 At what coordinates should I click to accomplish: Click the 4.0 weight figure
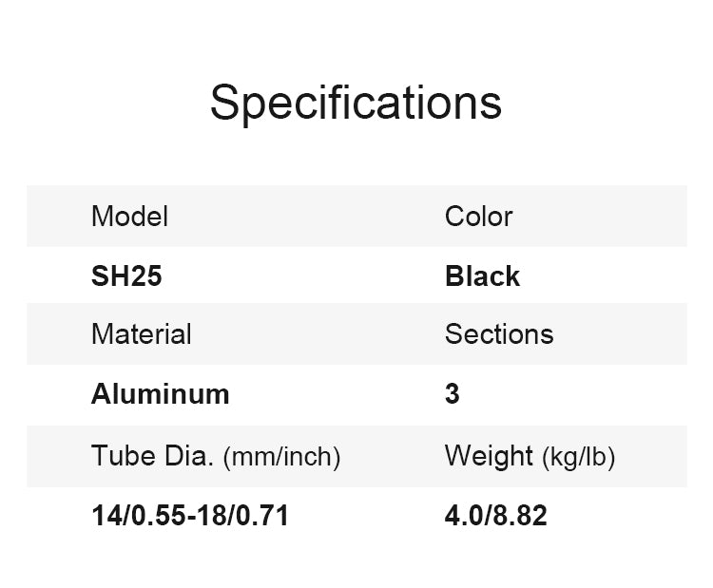pos(465,516)
